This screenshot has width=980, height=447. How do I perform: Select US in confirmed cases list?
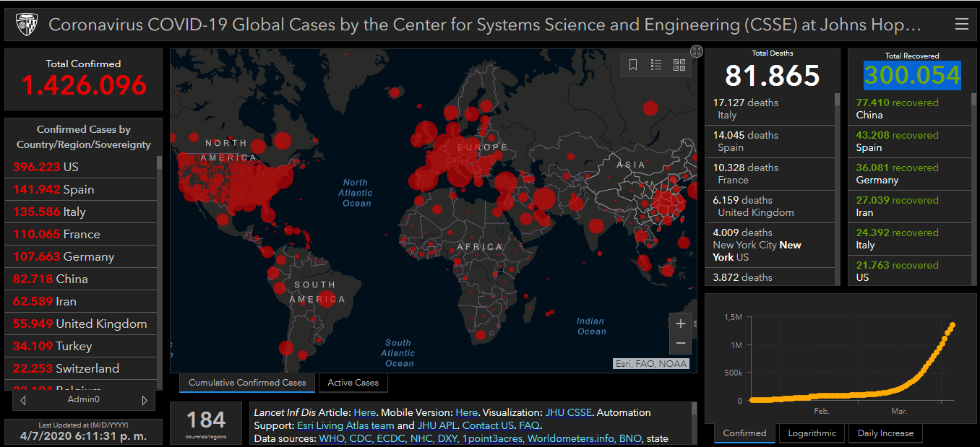point(81,167)
